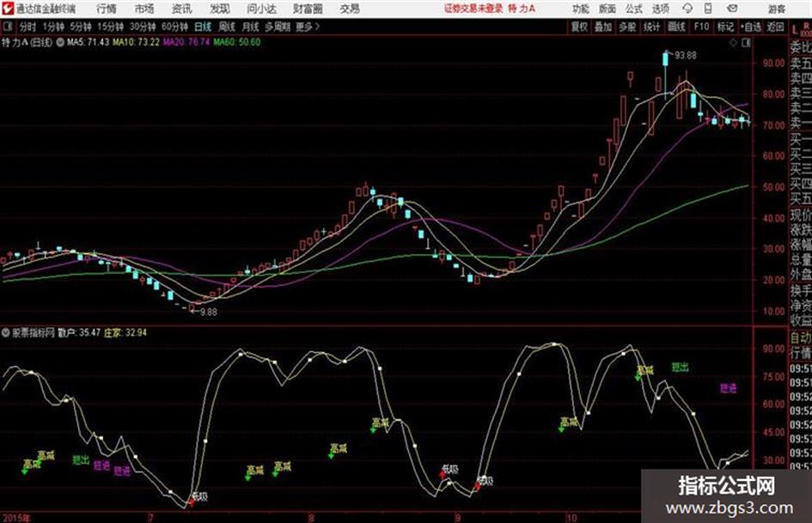
Task: Switch to 60分钟 period tab
Action: point(174,27)
